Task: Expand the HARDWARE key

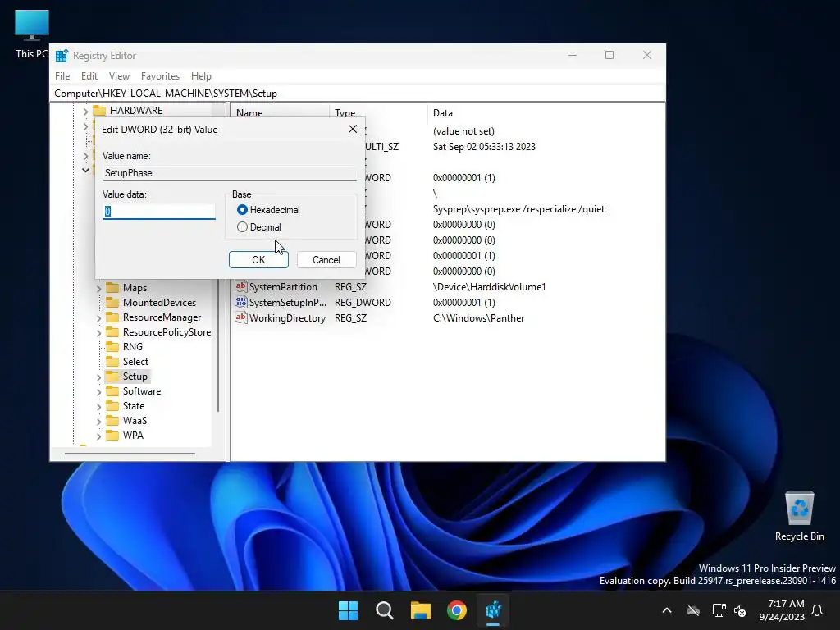Action: 85,112
